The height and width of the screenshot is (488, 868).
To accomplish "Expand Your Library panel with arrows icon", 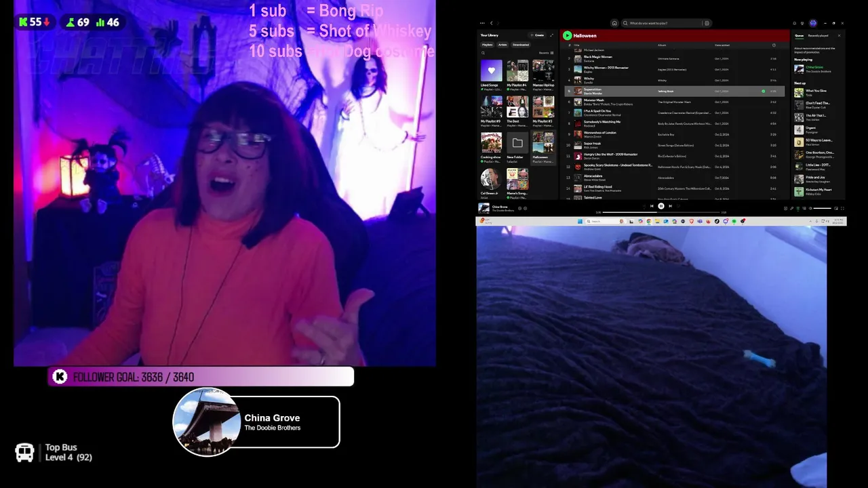I will [551, 35].
